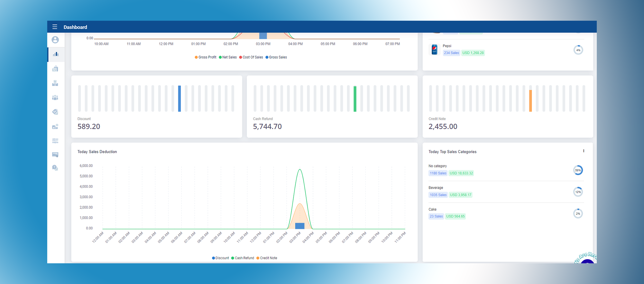The image size is (644, 284).
Task: Toggle Cost Of Sales legend item
Action: coord(251,57)
